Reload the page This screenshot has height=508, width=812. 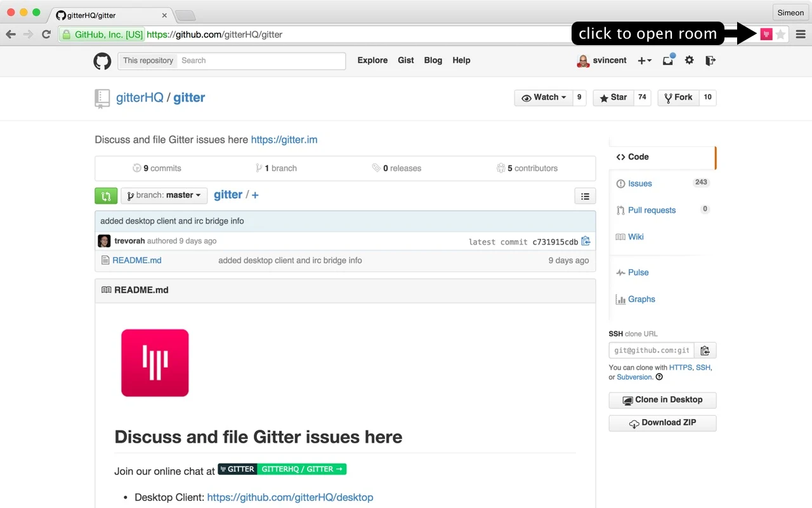46,34
